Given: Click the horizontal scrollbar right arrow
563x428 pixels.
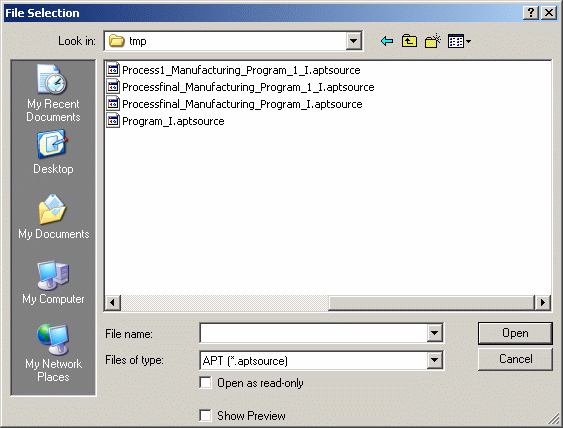Looking at the screenshot, I should pyautogui.click(x=543, y=303).
